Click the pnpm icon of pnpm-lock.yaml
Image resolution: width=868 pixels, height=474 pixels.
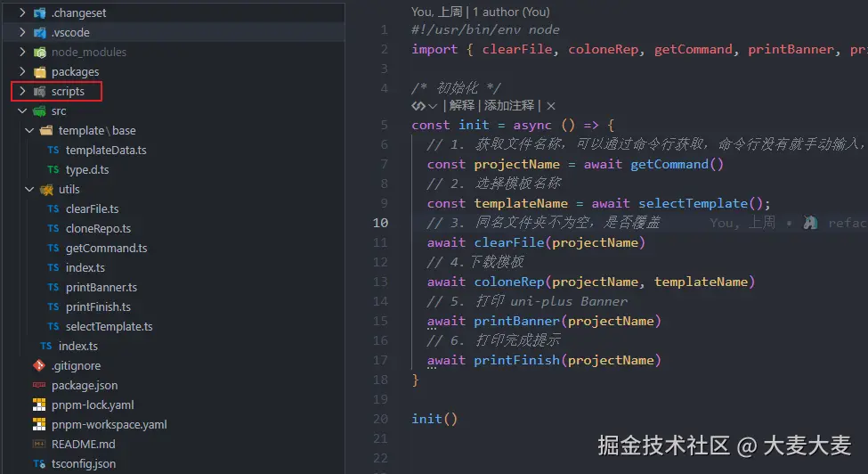point(39,405)
